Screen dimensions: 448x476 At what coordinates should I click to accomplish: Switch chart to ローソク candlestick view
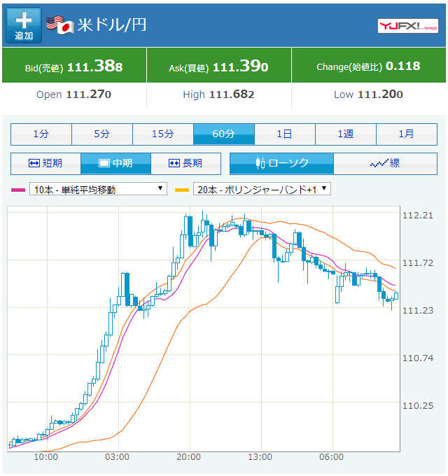tap(281, 163)
